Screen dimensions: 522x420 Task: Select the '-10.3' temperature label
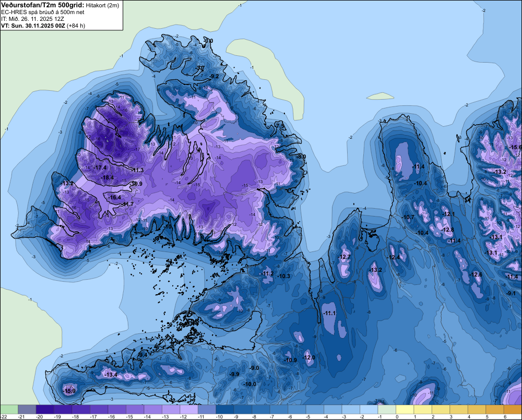[x=283, y=276]
